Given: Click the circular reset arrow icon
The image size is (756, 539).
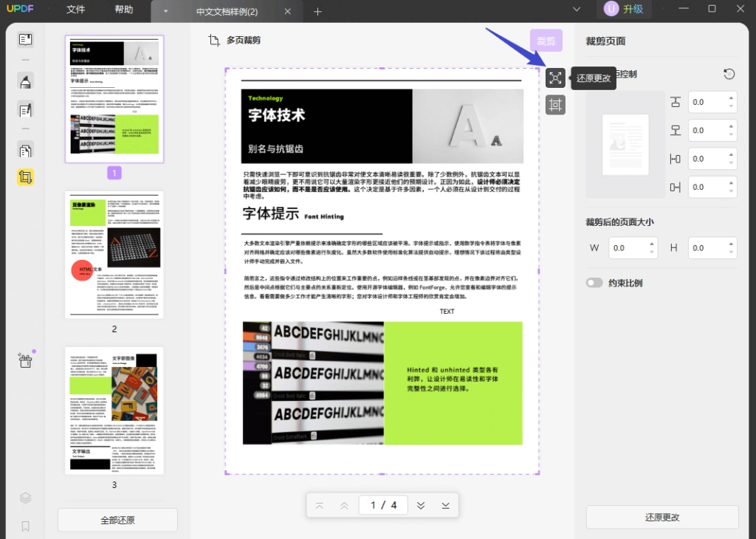Looking at the screenshot, I should (729, 74).
